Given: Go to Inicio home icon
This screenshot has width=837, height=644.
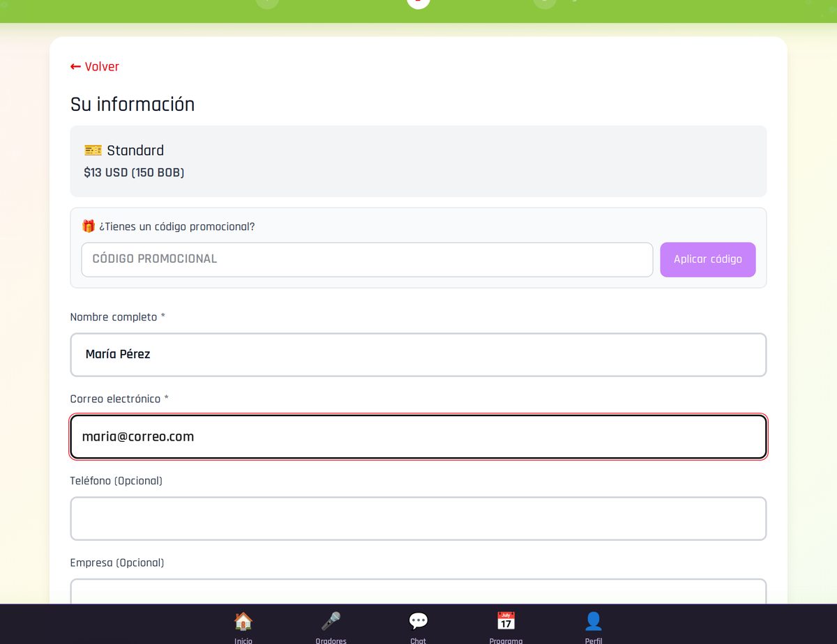Looking at the screenshot, I should [x=243, y=621].
